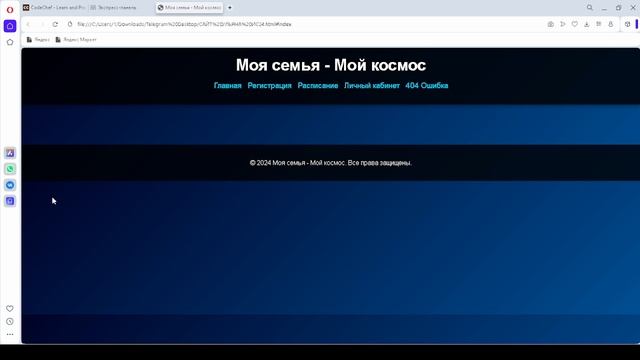Add page to bookmarks with toolbar heart

click(x=575, y=24)
